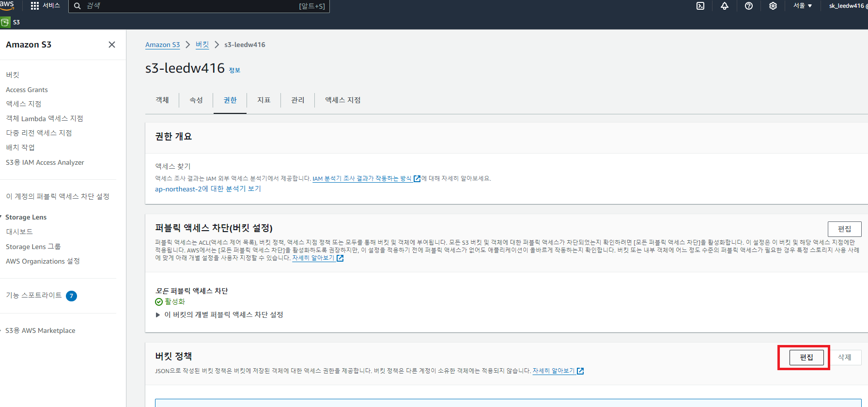The height and width of the screenshot is (407, 868).
Task: Open IAM 분석기 조사 결과가 작동하는 방식 link
Action: tap(366, 179)
